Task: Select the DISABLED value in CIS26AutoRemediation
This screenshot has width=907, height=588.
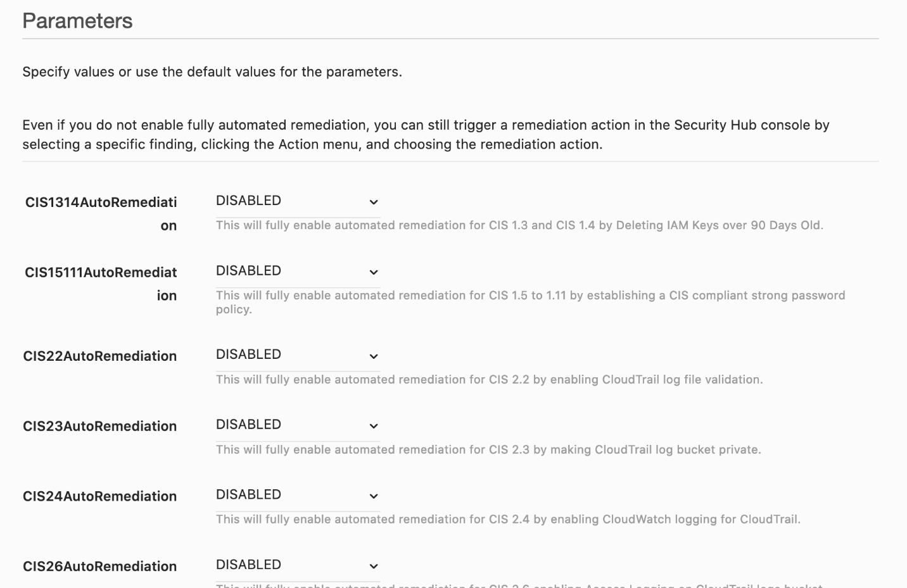Action: (248, 565)
